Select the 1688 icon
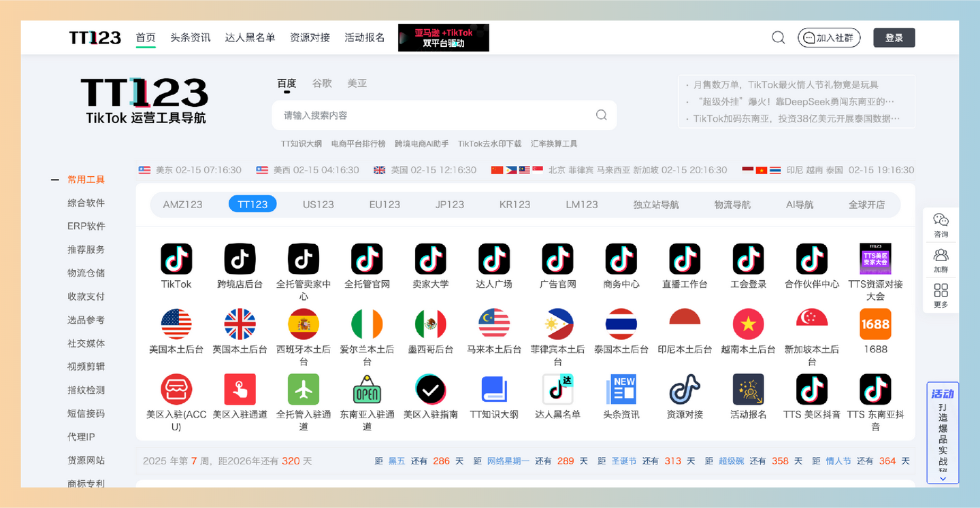Screen dimensions: 980x508 [875, 325]
